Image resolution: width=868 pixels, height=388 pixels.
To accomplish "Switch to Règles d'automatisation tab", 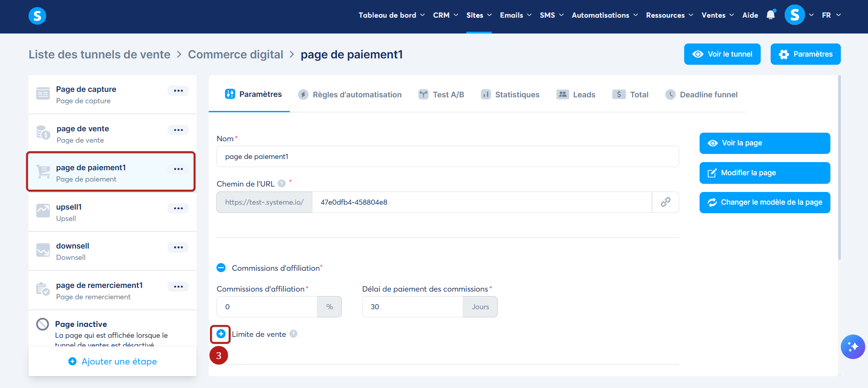I will point(350,94).
